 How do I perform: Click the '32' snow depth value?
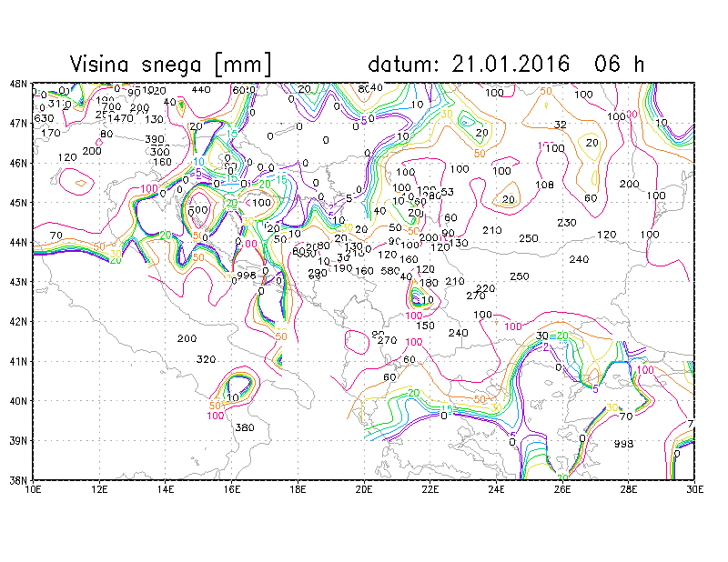[561, 125]
